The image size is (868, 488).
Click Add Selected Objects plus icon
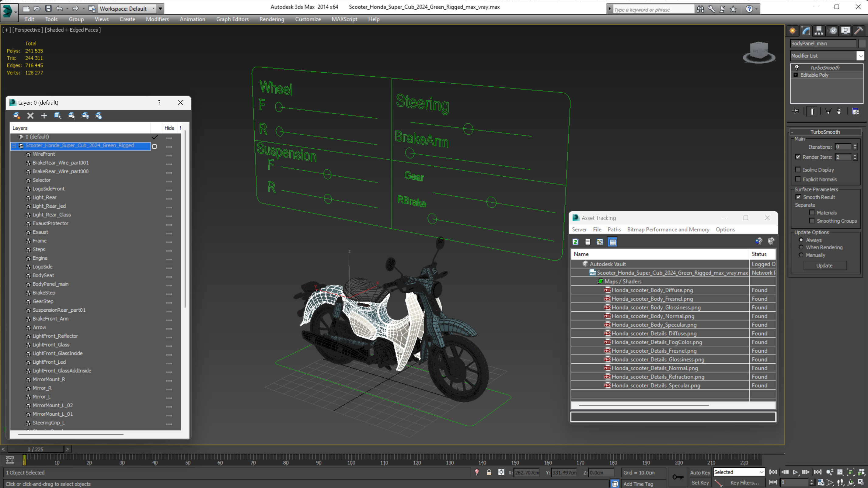(x=44, y=116)
